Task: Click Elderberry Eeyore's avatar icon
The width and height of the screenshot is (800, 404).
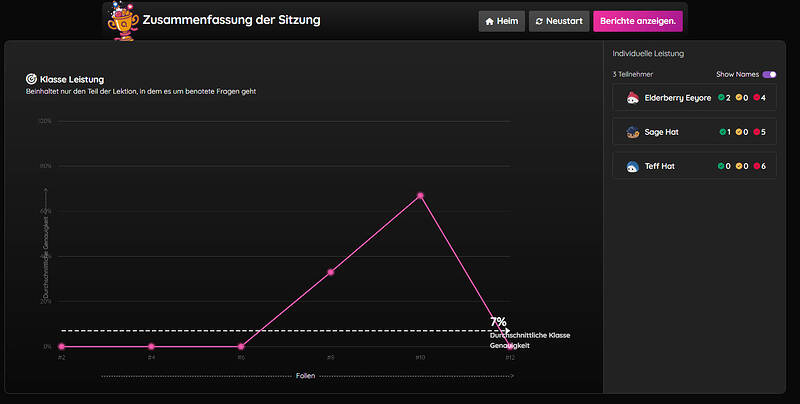Action: point(632,98)
